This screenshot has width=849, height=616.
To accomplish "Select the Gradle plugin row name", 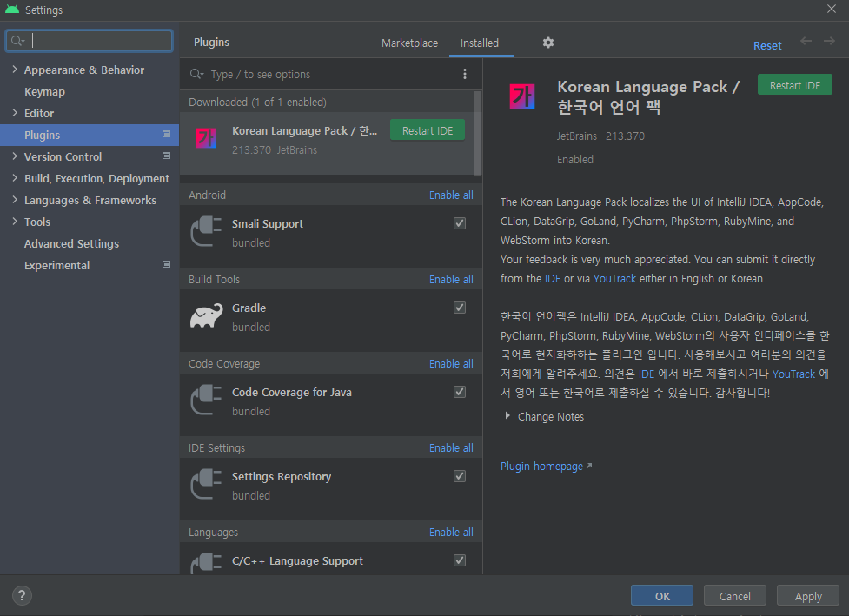I will coord(249,308).
